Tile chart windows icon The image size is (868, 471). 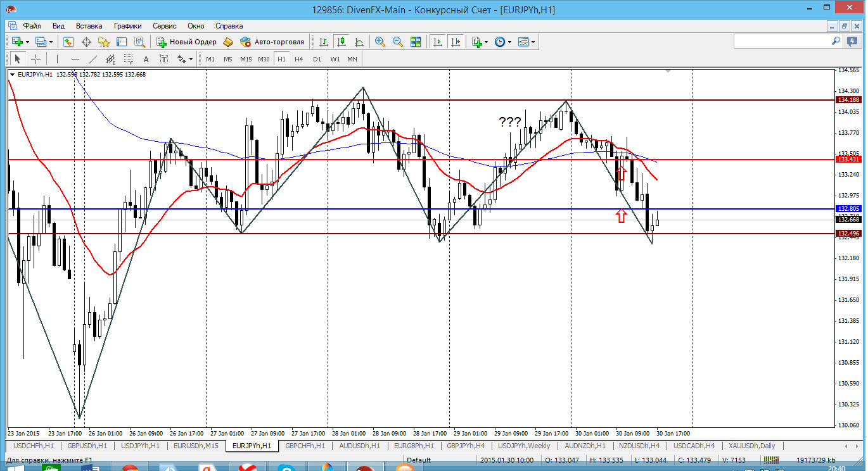click(x=416, y=42)
